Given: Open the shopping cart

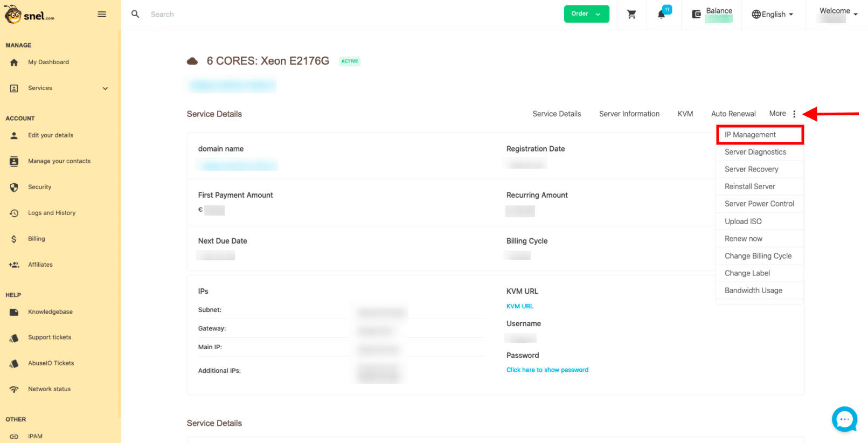Looking at the screenshot, I should [x=631, y=15].
